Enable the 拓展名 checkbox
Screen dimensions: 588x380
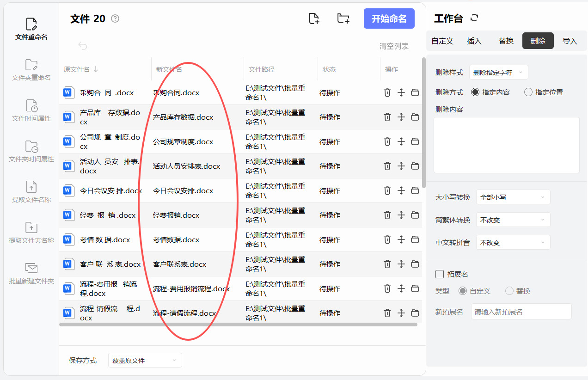click(x=440, y=274)
